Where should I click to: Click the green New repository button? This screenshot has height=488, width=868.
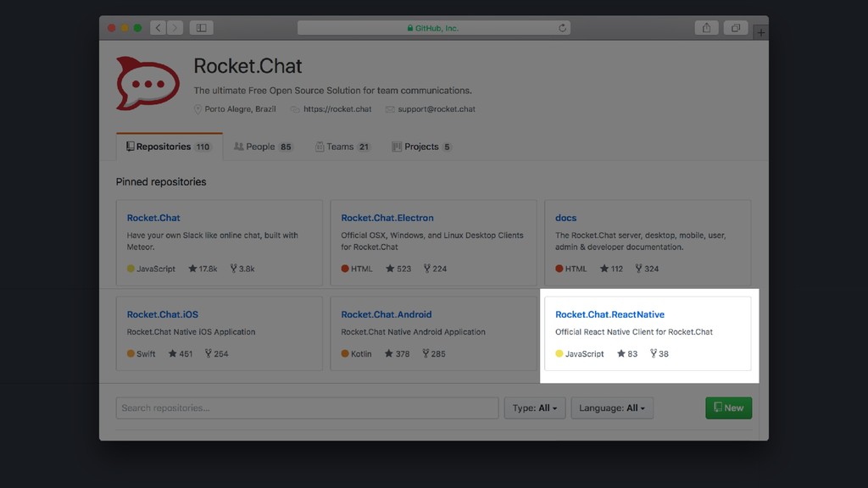(728, 408)
